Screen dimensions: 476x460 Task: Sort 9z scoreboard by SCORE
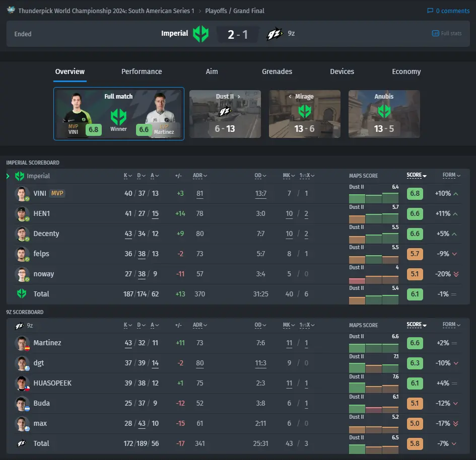[x=417, y=325]
